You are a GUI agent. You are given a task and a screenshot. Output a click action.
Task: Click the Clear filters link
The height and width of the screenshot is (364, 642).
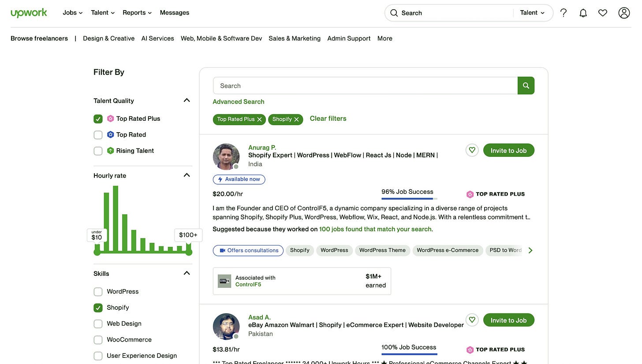pyautogui.click(x=328, y=119)
